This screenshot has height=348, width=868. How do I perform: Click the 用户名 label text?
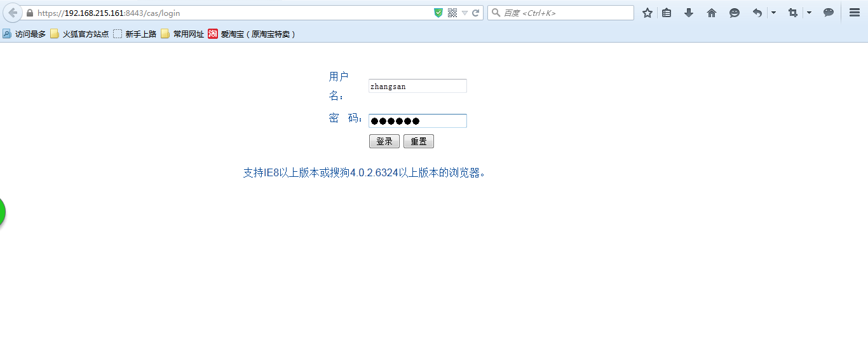339,87
